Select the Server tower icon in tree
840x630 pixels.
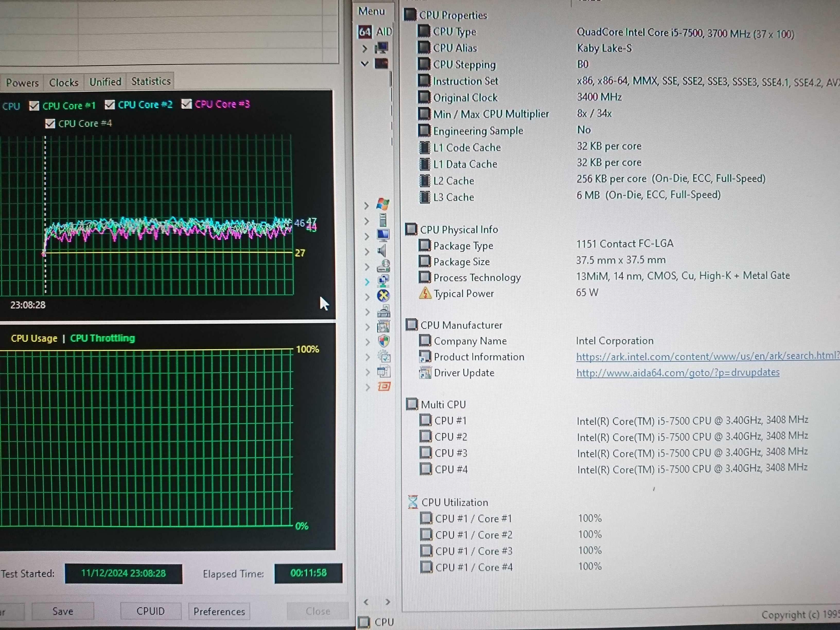pyautogui.click(x=383, y=220)
